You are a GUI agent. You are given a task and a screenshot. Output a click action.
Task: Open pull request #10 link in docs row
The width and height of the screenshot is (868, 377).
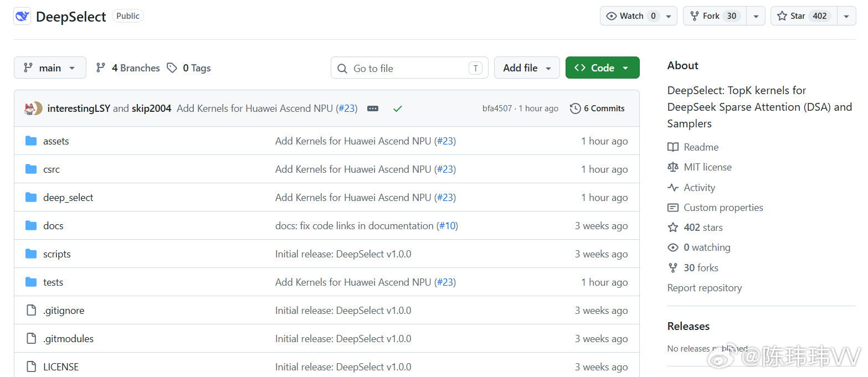448,226
